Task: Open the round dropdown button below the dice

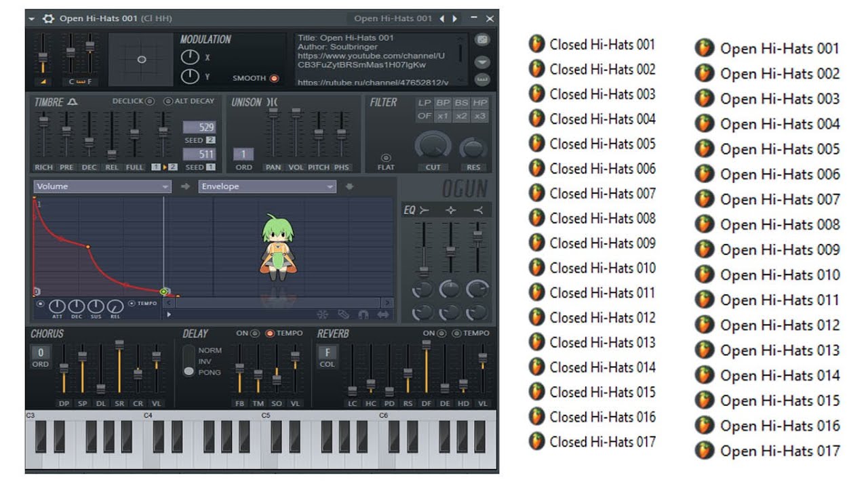Action: 482,62
